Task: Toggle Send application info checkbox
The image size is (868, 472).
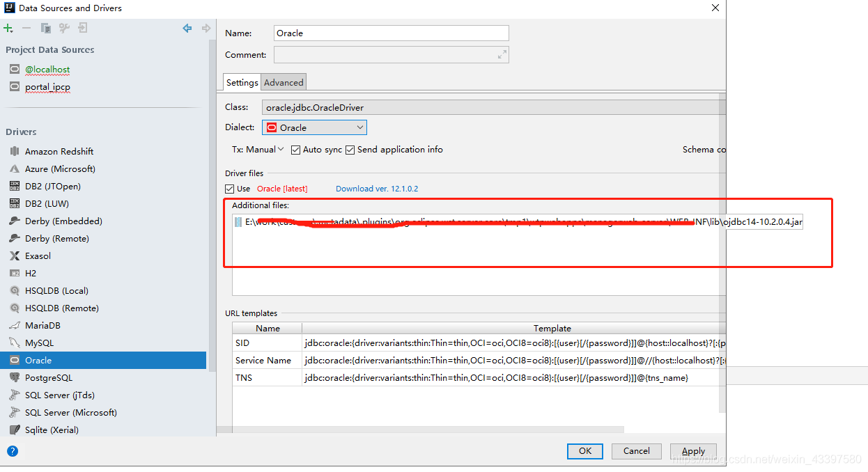Action: [350, 150]
